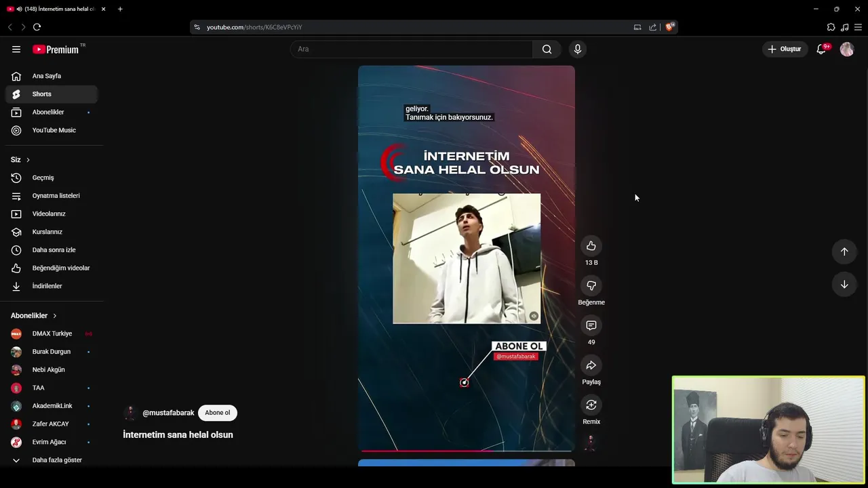Expand the Abonelikler section header

34,316
